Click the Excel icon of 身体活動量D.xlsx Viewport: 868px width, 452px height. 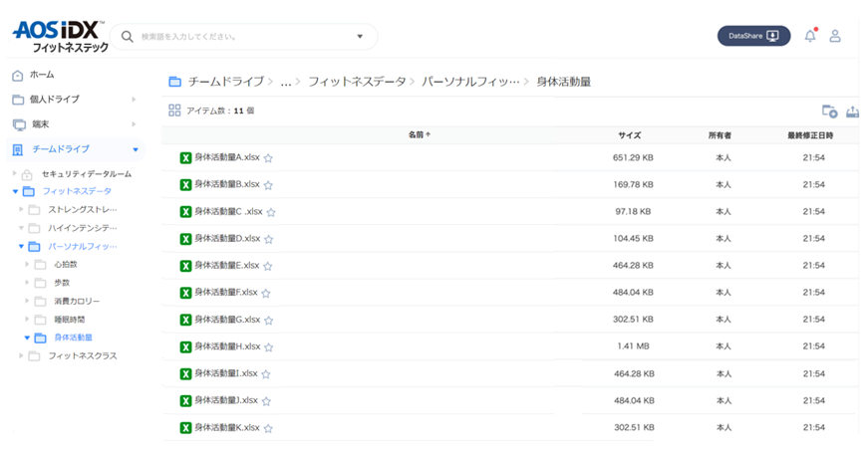[x=186, y=239]
